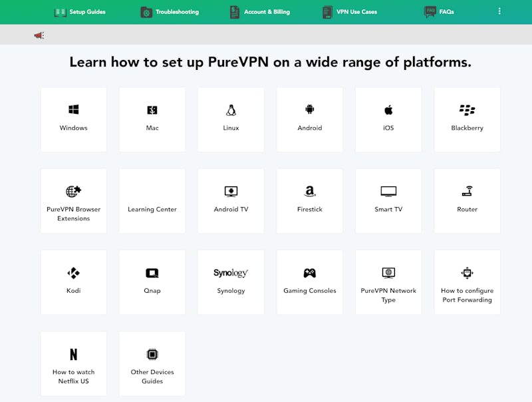Screen dimensions: 532x402
Task: Follow the Firestick text link
Action: [x=310, y=210]
